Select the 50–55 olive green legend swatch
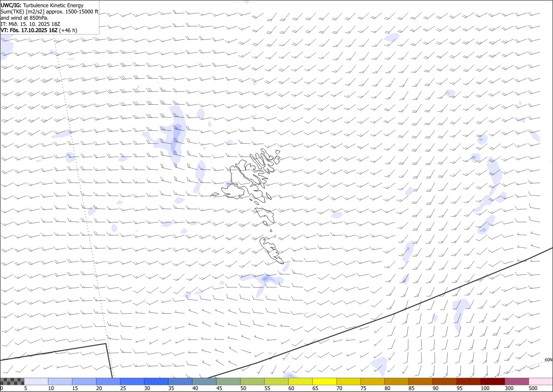Viewport: 553px width, 392px height. coord(252,381)
